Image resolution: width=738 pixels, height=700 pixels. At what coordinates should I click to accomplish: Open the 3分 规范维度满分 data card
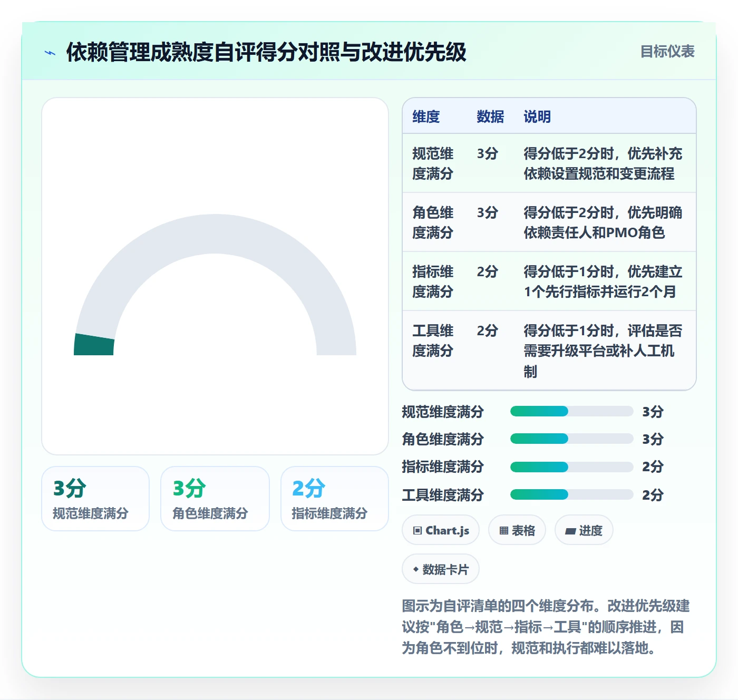(x=95, y=499)
